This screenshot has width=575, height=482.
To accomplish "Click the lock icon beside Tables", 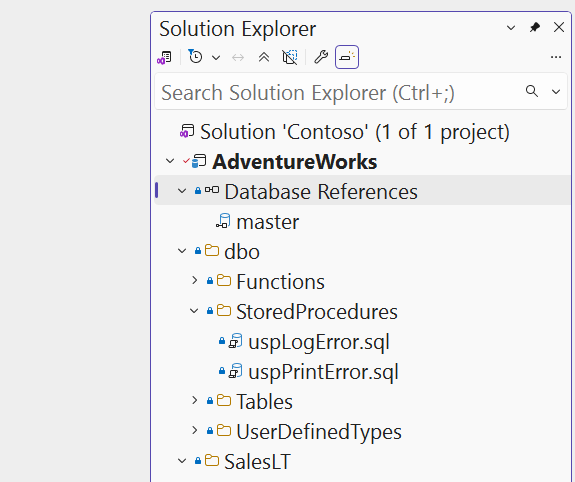I will tap(210, 401).
